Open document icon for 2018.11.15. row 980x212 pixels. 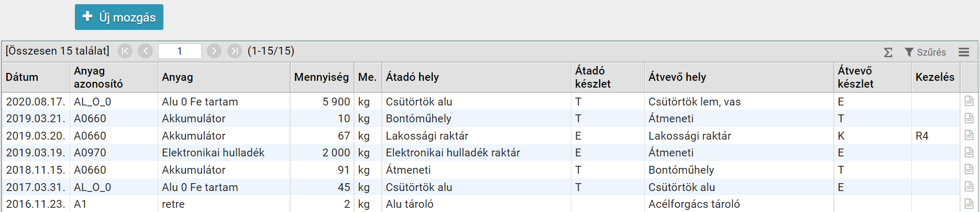[x=969, y=169]
